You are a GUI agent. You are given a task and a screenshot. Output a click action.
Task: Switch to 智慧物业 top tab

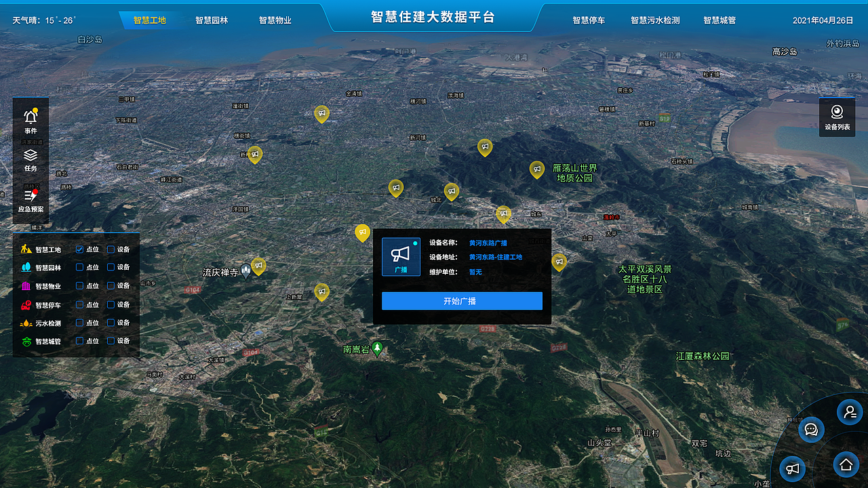(x=275, y=20)
